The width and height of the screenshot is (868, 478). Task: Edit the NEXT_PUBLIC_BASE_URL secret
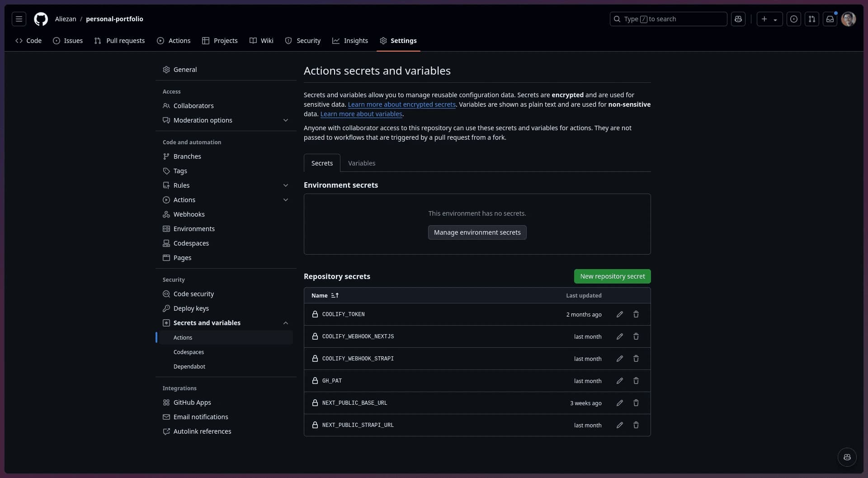(620, 403)
